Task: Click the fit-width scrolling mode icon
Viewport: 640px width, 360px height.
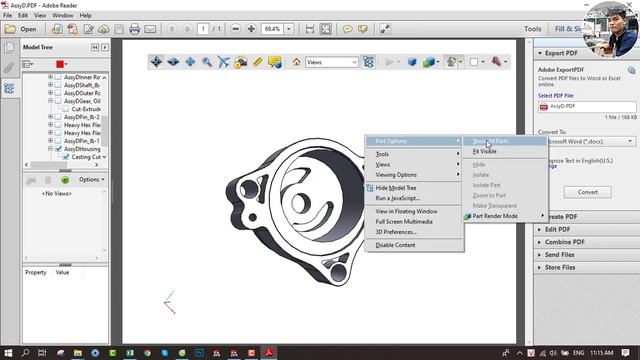Action: [310, 29]
